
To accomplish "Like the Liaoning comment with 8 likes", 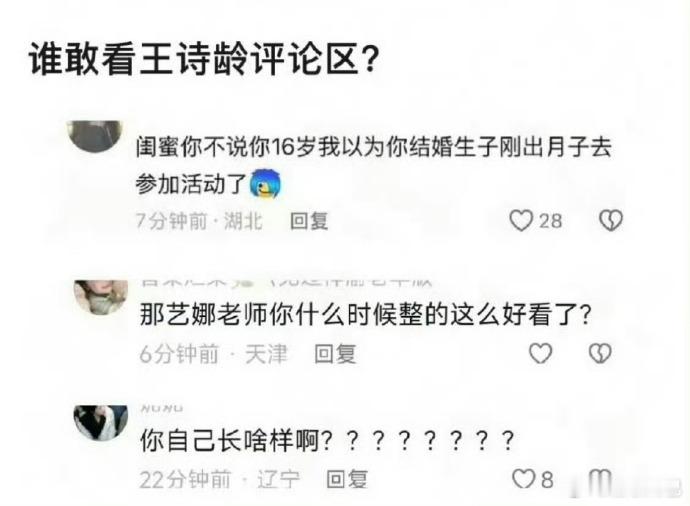I will click(524, 479).
